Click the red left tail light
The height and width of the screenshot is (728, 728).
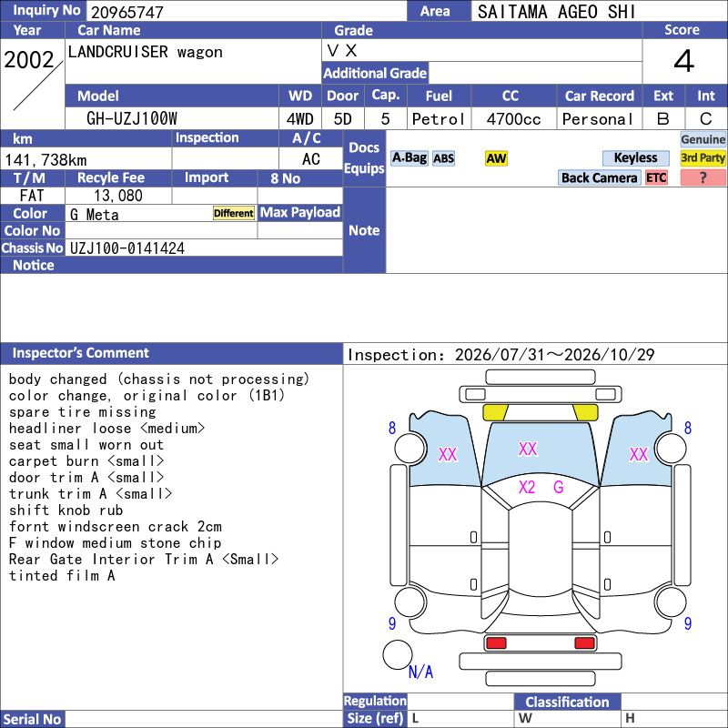pos(496,643)
